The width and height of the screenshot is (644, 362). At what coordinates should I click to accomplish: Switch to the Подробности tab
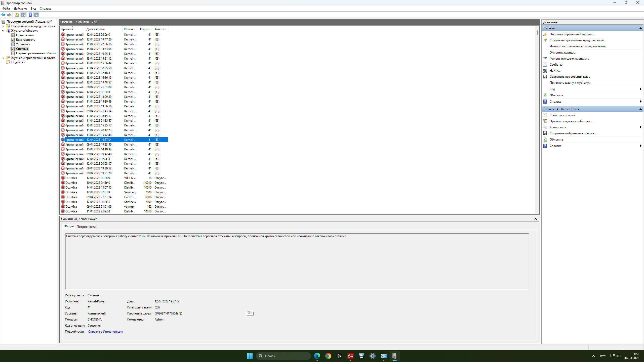[86, 227]
